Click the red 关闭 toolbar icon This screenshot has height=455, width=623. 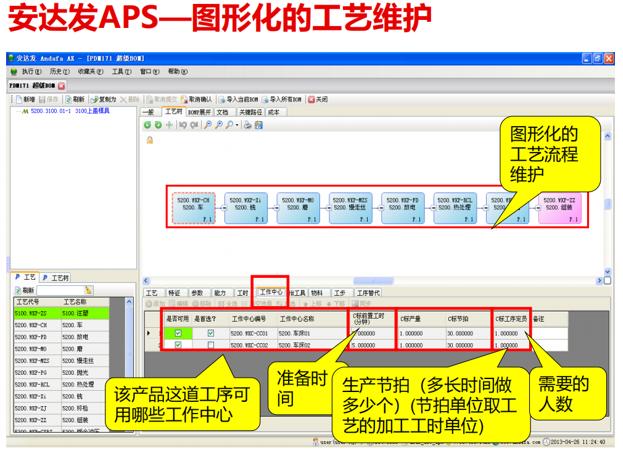click(x=312, y=99)
